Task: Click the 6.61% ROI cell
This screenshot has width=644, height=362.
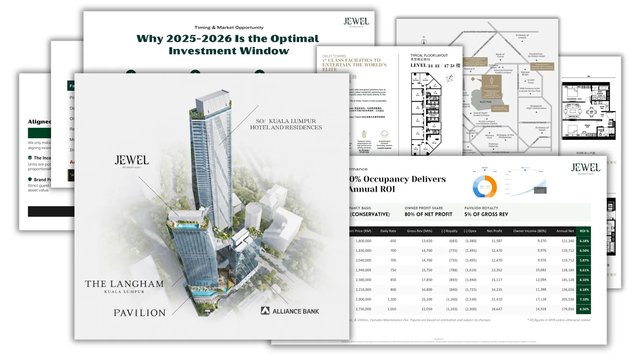Action: [x=584, y=270]
